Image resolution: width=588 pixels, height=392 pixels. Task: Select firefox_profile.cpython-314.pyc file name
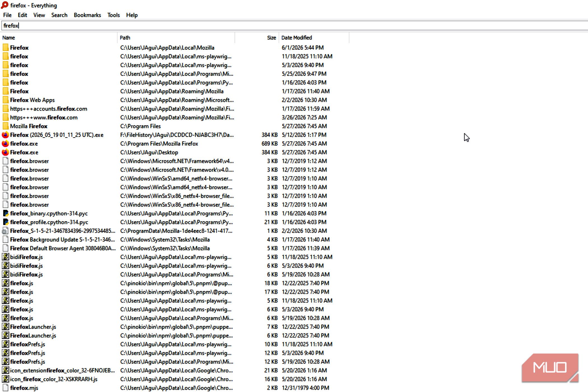click(x=49, y=222)
